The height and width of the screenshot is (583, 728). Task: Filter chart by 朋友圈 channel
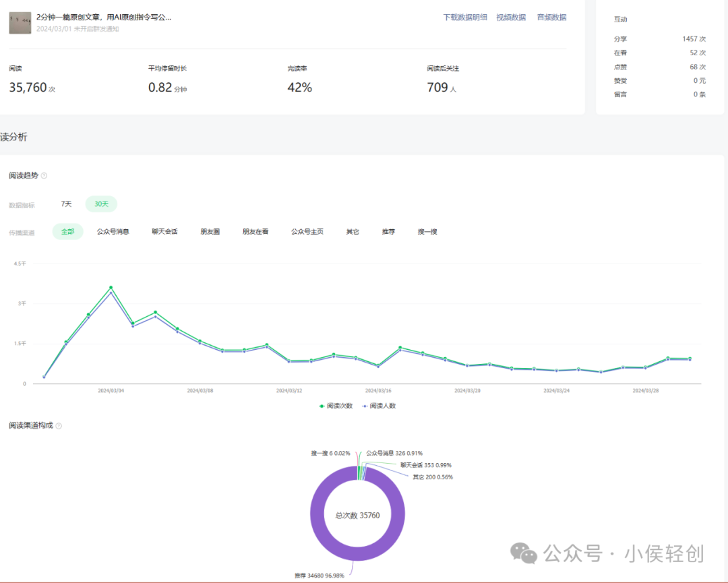coord(210,231)
